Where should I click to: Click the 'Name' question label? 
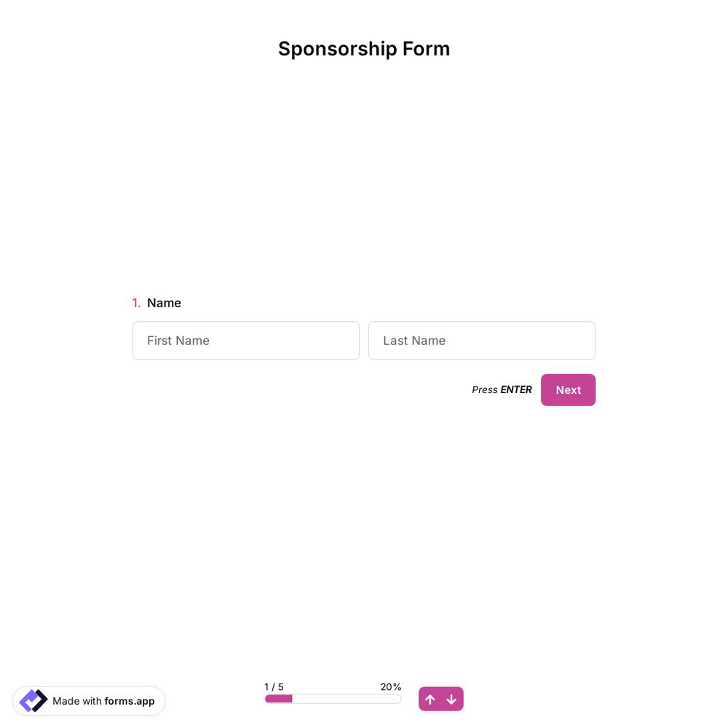(164, 303)
